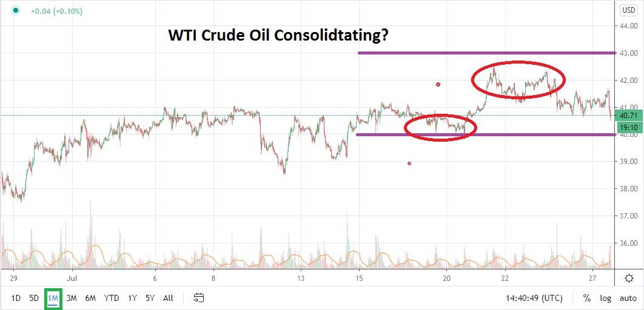Open the USD currency dropdown

(628, 10)
